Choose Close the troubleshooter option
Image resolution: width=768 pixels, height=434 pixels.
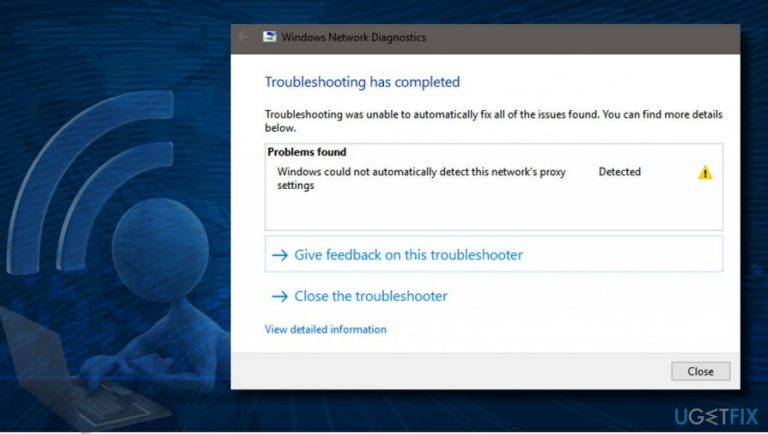(x=360, y=296)
